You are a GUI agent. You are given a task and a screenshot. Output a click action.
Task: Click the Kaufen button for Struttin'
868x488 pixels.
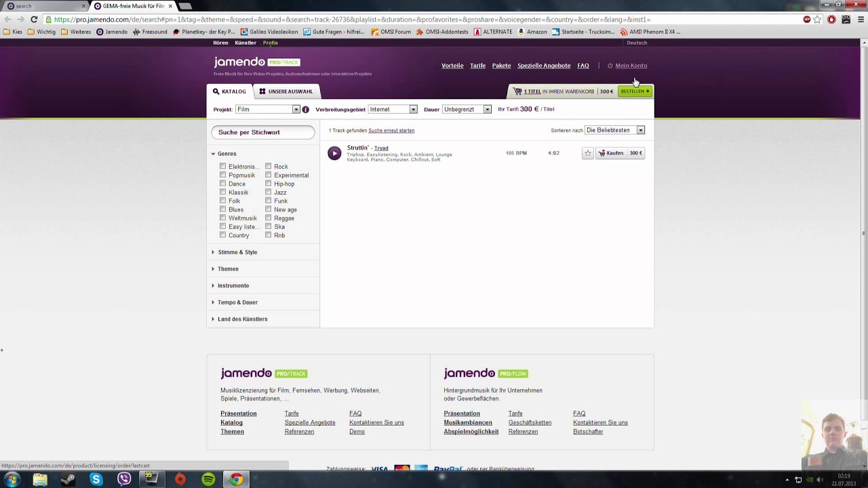pos(620,153)
